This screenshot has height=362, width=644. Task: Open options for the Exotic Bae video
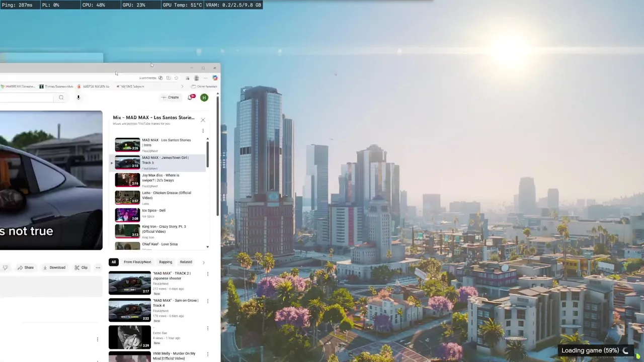pyautogui.click(x=207, y=328)
